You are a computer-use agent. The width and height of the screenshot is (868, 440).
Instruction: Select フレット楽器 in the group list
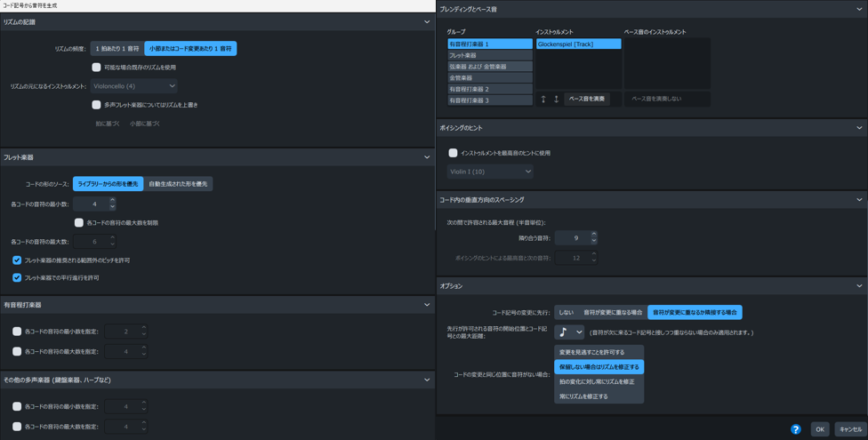489,55
